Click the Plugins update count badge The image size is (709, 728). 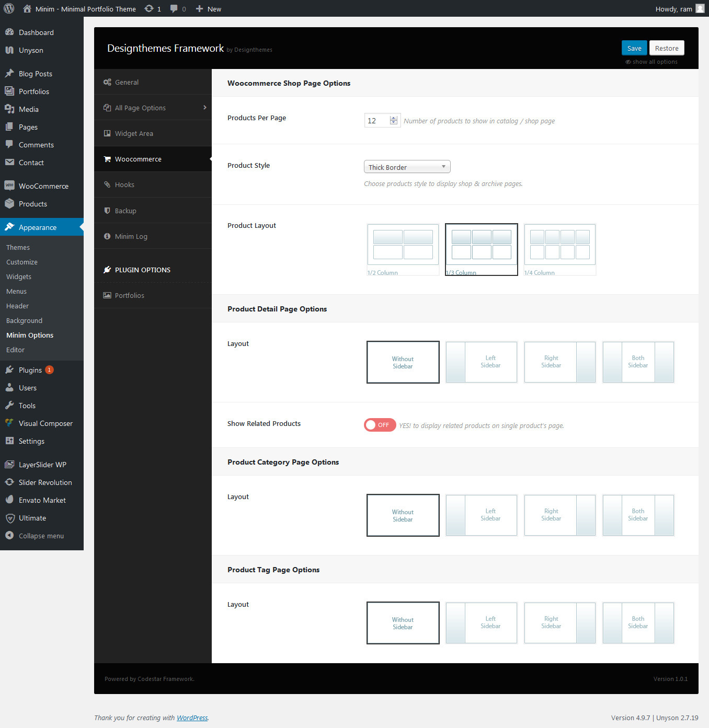pos(49,369)
